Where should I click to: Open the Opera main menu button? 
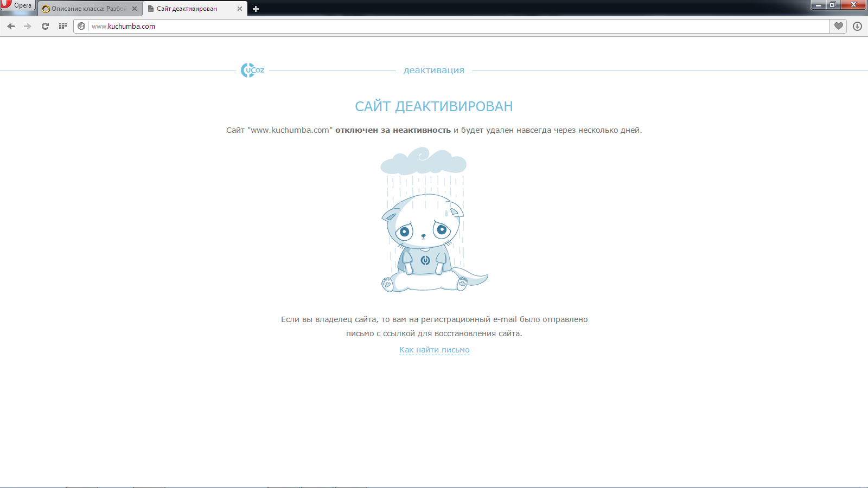point(17,5)
